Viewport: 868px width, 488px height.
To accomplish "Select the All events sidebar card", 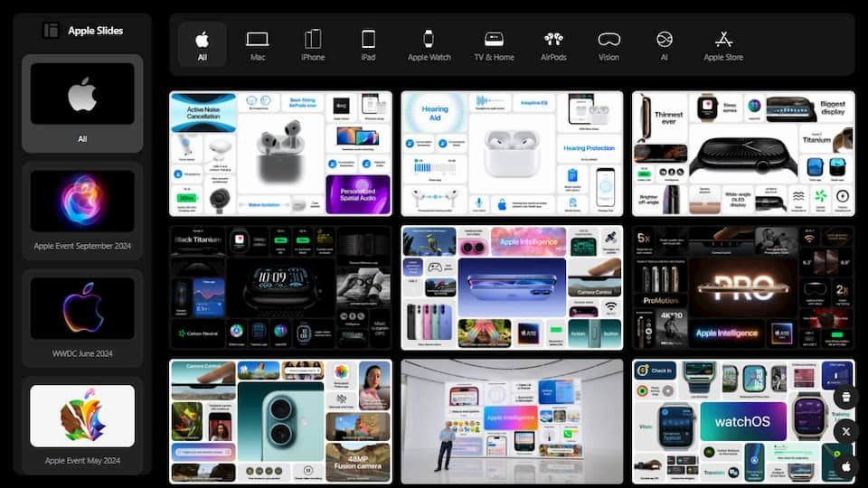I will click(x=82, y=103).
